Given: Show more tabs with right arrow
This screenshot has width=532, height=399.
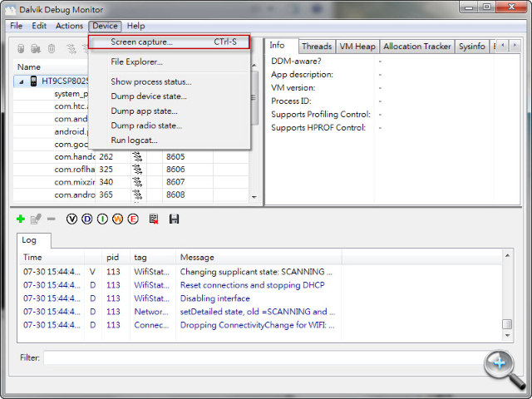Looking at the screenshot, I should 515,46.
